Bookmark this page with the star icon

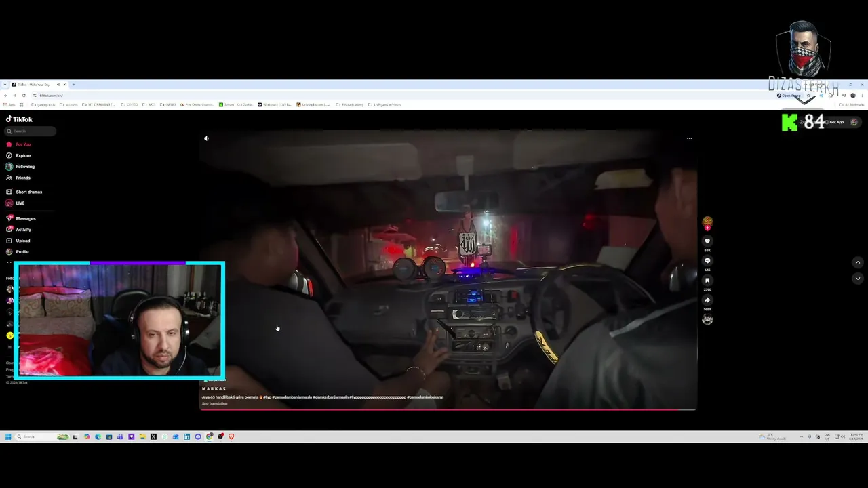pos(810,96)
